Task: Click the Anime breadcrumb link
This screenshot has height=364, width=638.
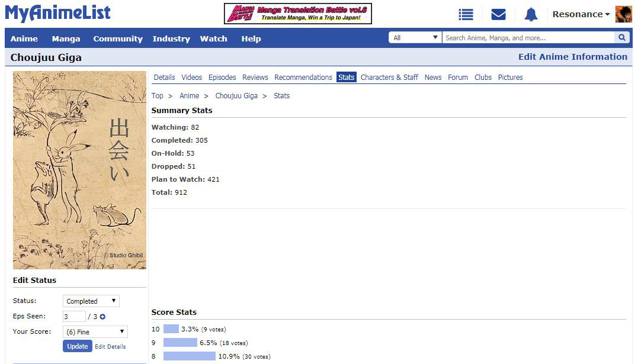Action: pyautogui.click(x=189, y=95)
